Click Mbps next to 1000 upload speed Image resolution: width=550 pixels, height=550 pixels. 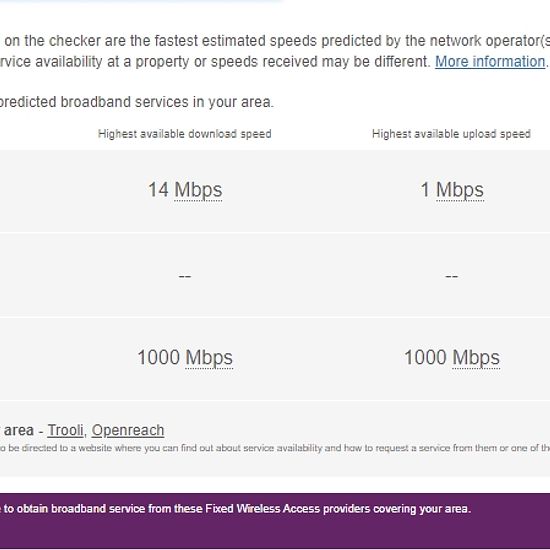[476, 357]
